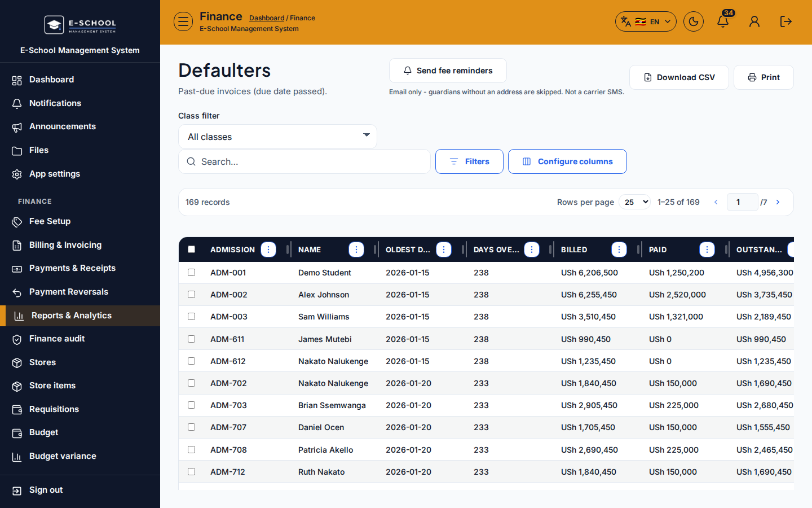
Task: Open NAME column options menu
Action: click(x=356, y=249)
